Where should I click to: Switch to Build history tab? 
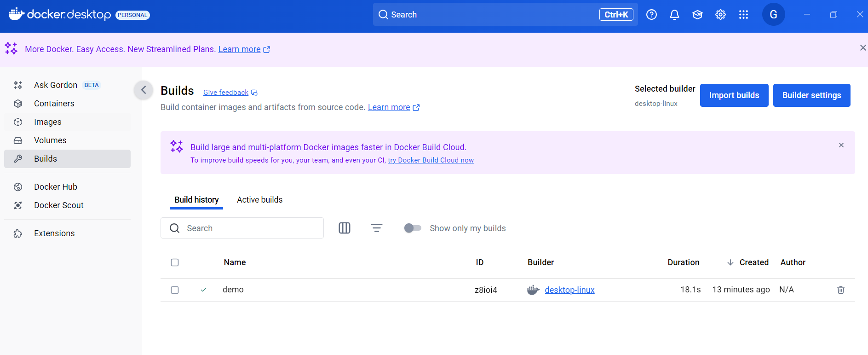196,200
